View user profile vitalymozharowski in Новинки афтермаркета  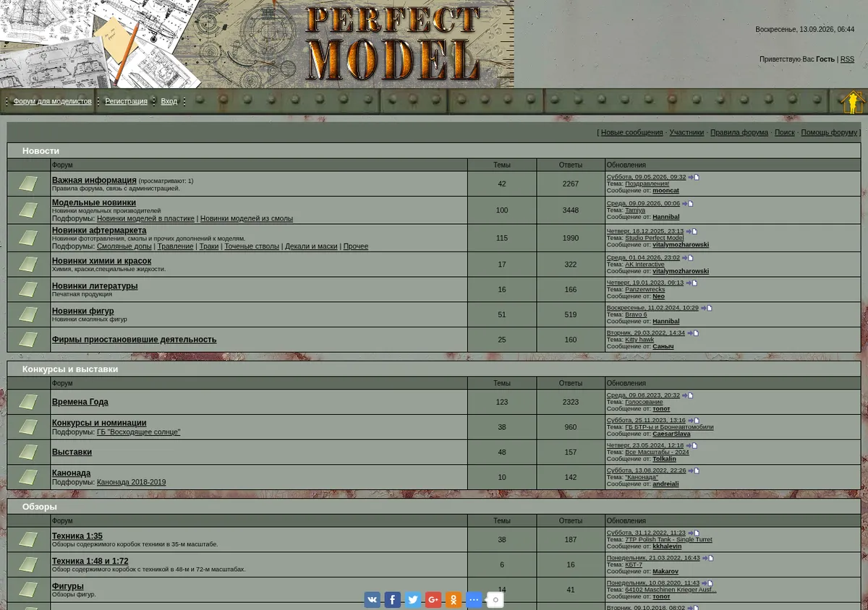point(681,244)
